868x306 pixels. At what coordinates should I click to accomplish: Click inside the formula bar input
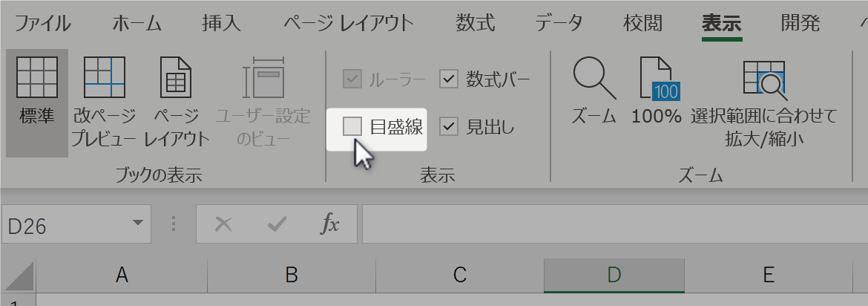pyautogui.click(x=614, y=224)
